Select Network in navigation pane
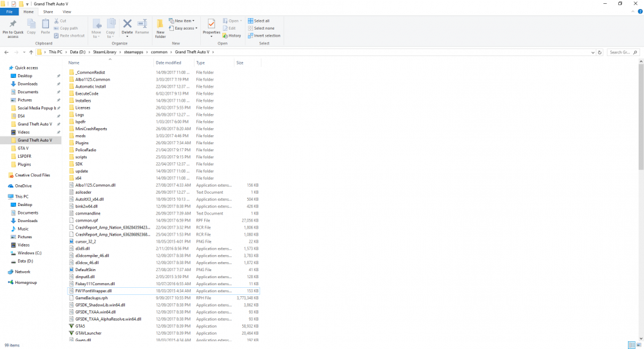This screenshot has width=644, height=349. pos(23,272)
